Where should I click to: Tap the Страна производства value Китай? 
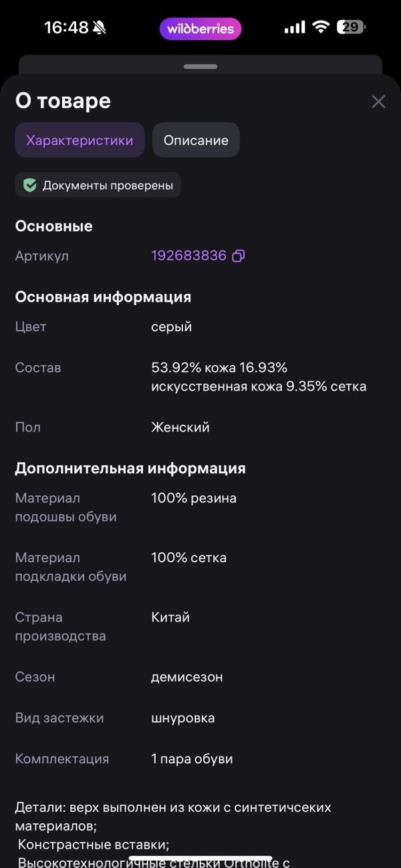click(170, 617)
